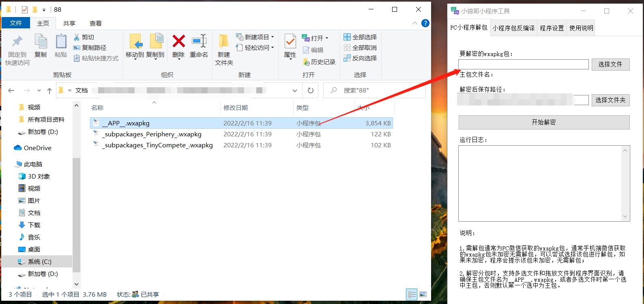Open the File ribbon tab
Viewport: 644px width, 304px height.
click(16, 23)
